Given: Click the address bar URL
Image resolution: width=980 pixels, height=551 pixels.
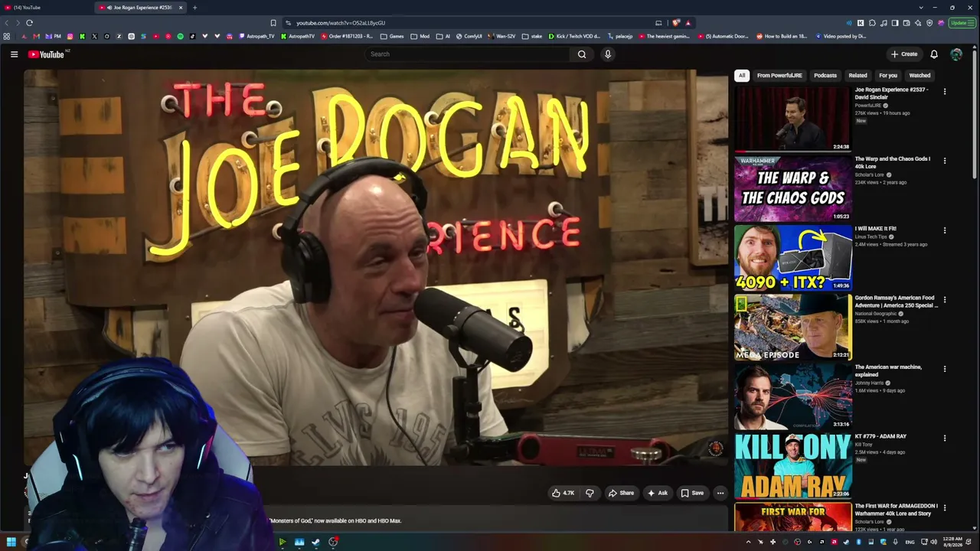Looking at the screenshot, I should [341, 23].
